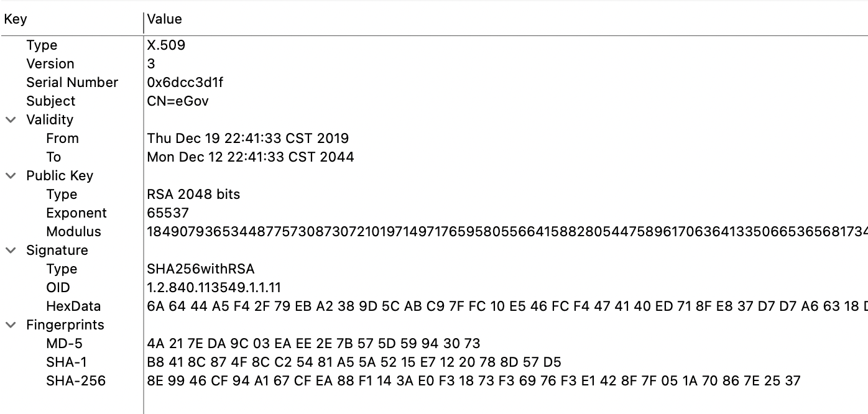
Task: Click the Key column header
Action: [x=16, y=19]
